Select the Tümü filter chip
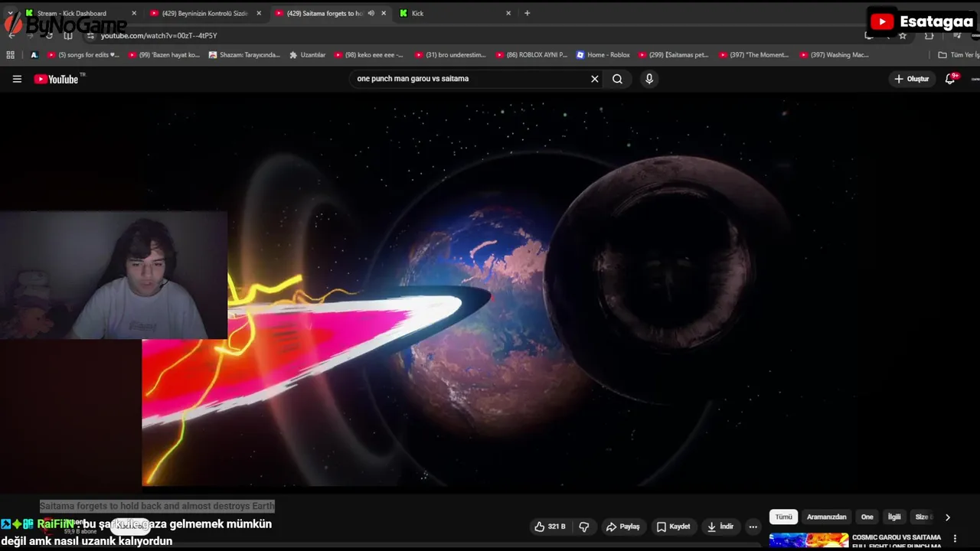Viewport: 980px width, 551px height. point(784,517)
